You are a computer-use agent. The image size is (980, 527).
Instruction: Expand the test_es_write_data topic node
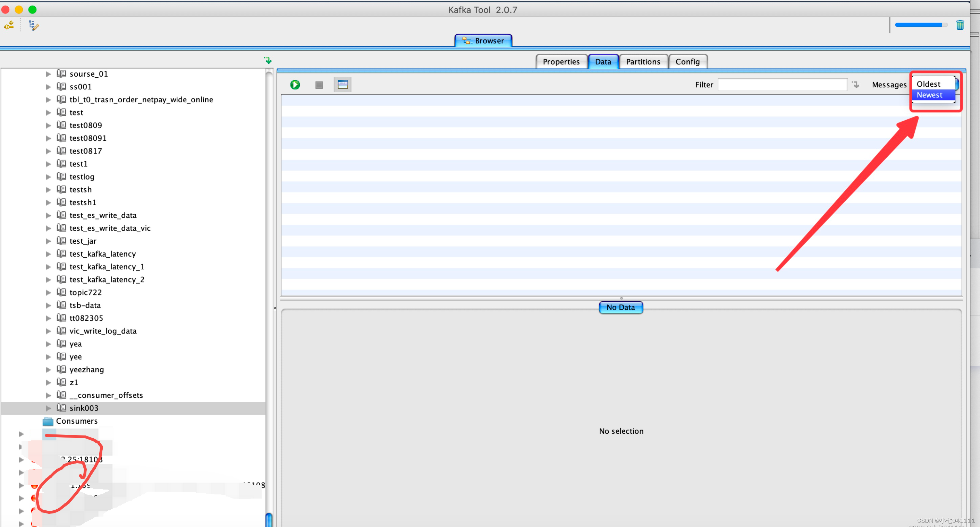pyautogui.click(x=48, y=215)
